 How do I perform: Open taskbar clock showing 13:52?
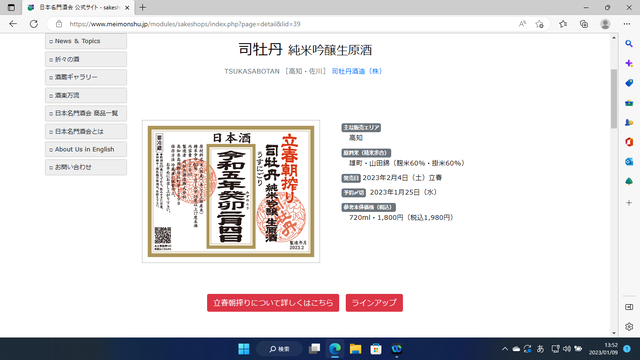click(x=603, y=349)
